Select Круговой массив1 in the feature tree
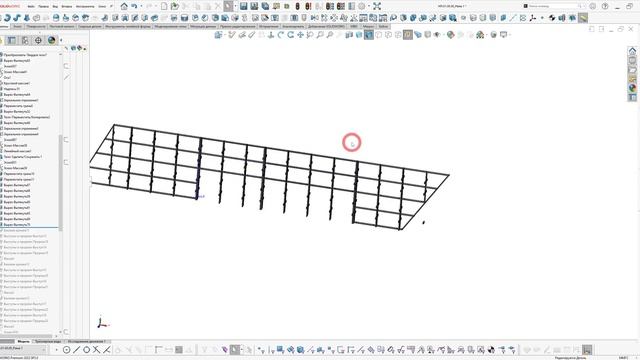The height and width of the screenshot is (360, 640). coord(17,83)
